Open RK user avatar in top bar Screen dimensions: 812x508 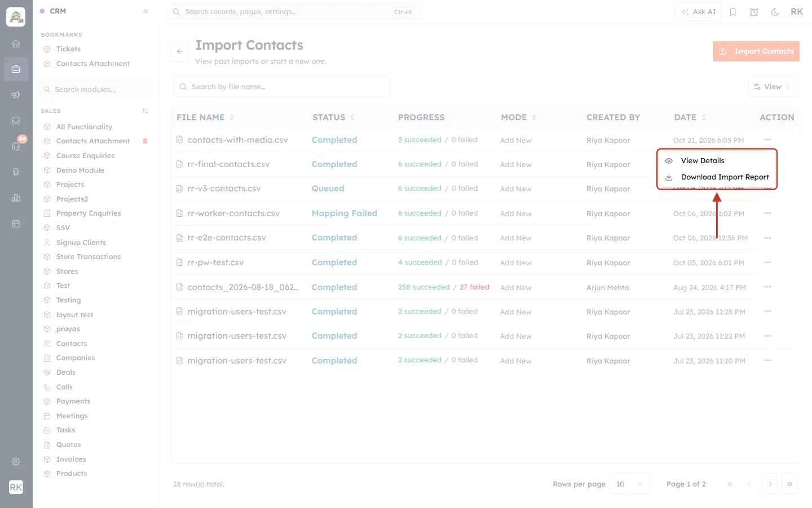(797, 12)
